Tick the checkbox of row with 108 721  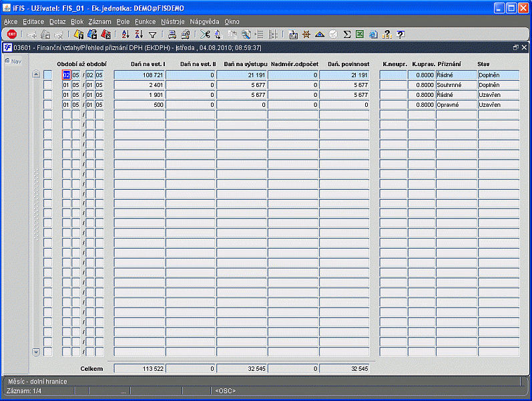click(x=48, y=75)
